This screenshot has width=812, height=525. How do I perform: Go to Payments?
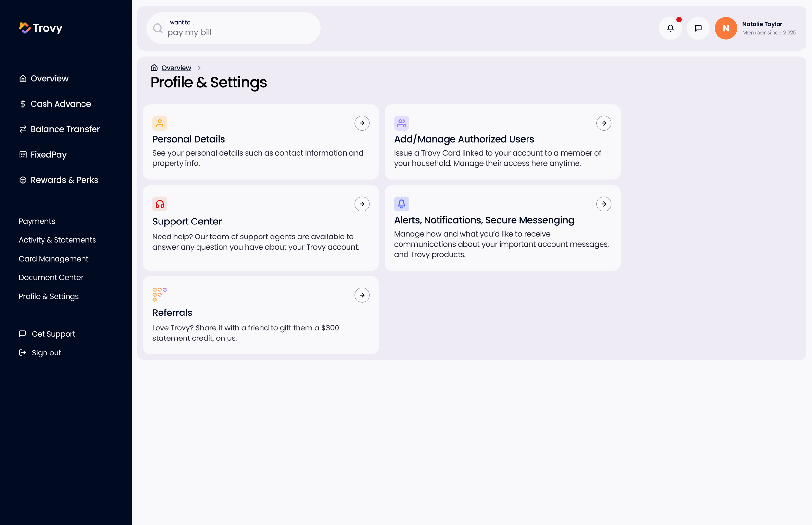pyautogui.click(x=37, y=221)
